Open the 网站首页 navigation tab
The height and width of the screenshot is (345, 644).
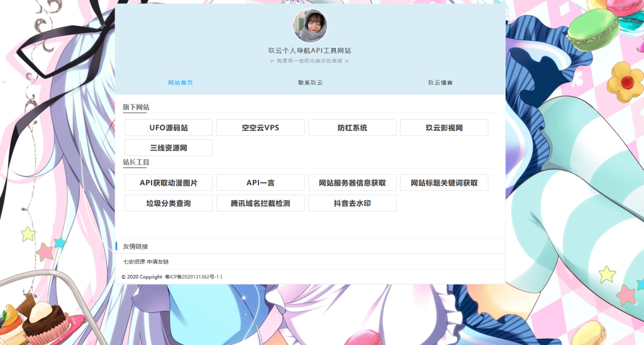180,82
